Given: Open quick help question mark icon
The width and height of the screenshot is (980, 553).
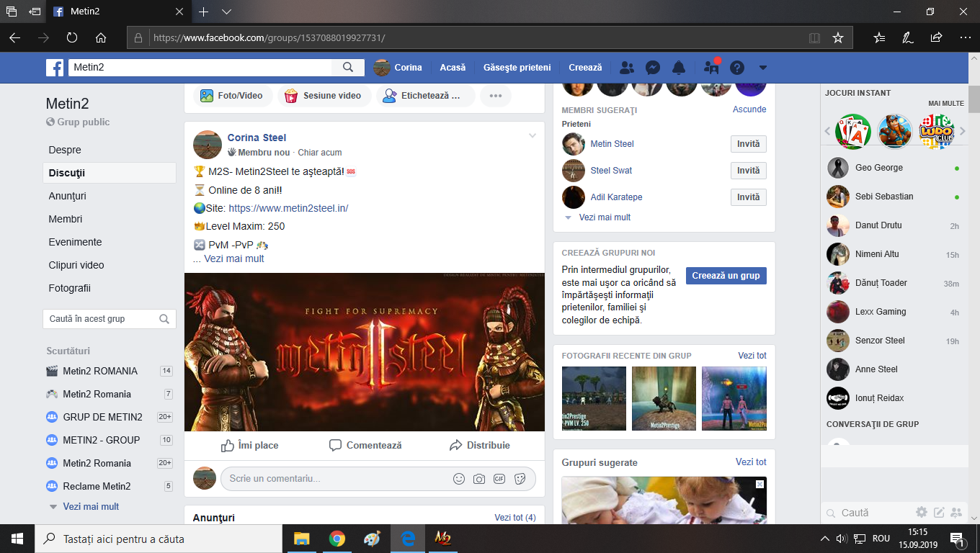Looking at the screenshot, I should pyautogui.click(x=736, y=68).
